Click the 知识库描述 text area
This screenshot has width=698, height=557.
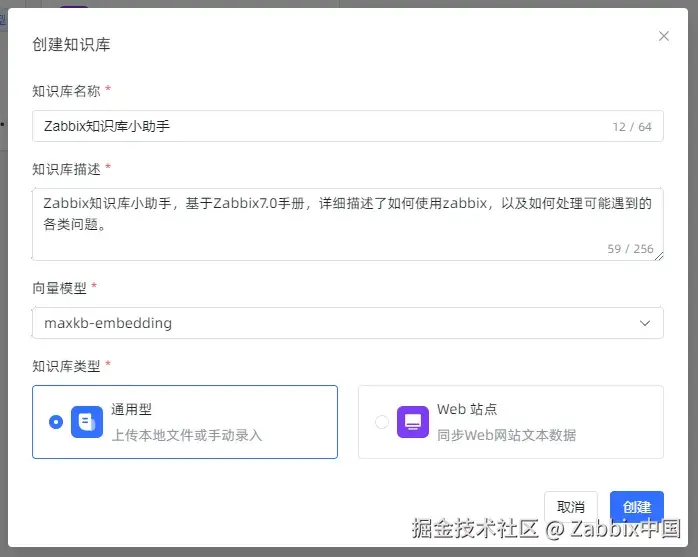pyautogui.click(x=348, y=224)
